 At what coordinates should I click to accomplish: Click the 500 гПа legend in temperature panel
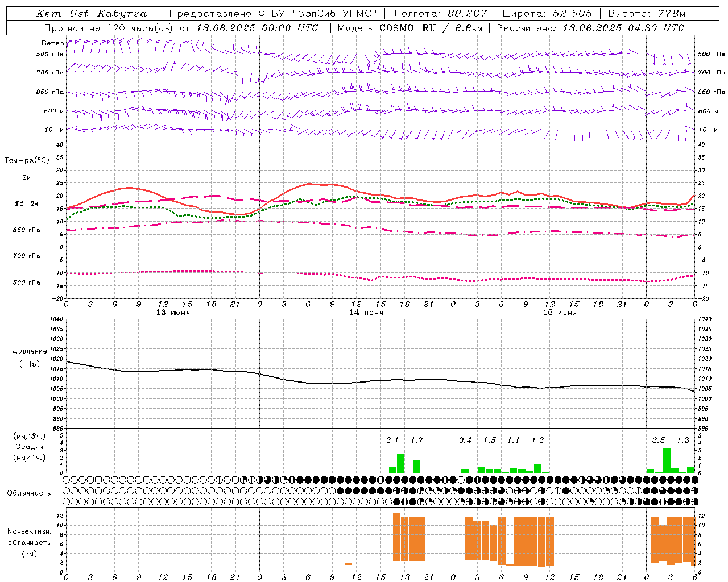point(27,282)
